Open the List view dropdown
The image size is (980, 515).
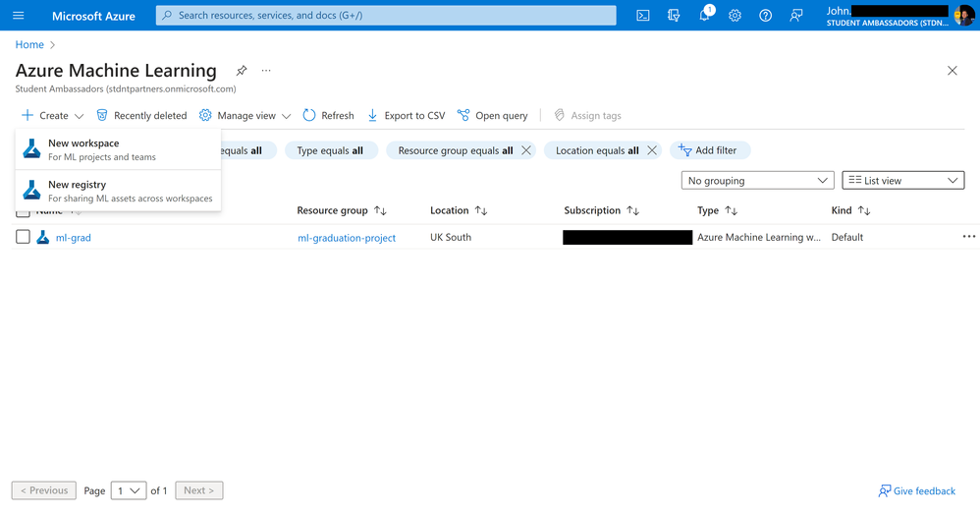[x=903, y=180]
